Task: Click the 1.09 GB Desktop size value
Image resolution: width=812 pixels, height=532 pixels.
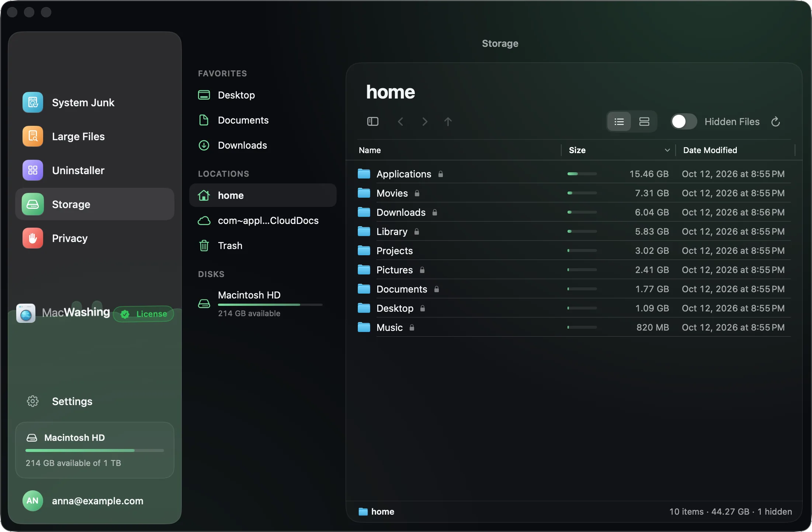Action: click(652, 308)
